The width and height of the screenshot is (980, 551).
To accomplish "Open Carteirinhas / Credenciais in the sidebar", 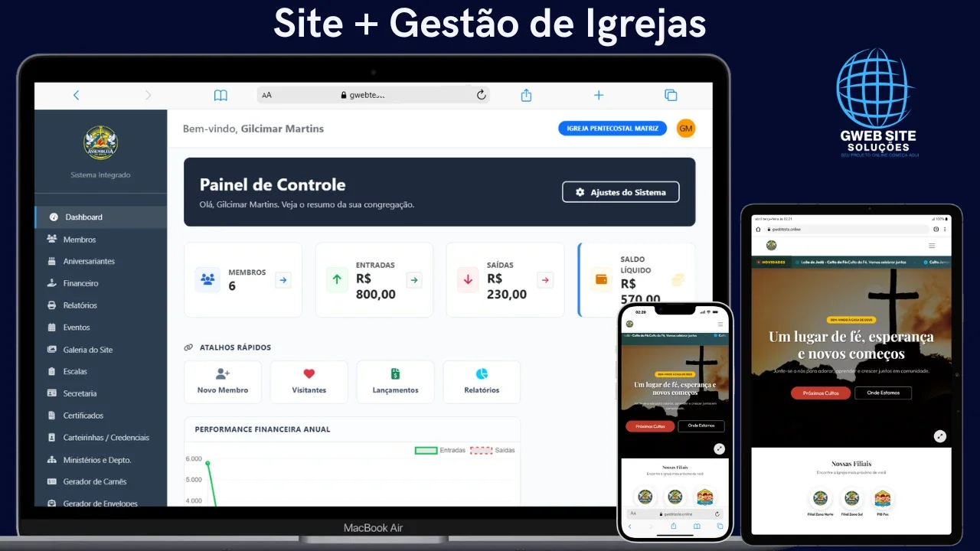I will (101, 438).
